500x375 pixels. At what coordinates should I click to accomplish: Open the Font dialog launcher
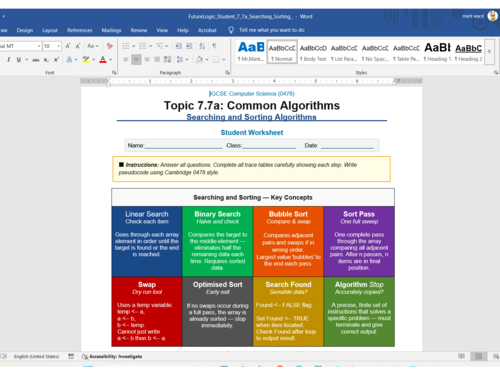pyautogui.click(x=114, y=72)
